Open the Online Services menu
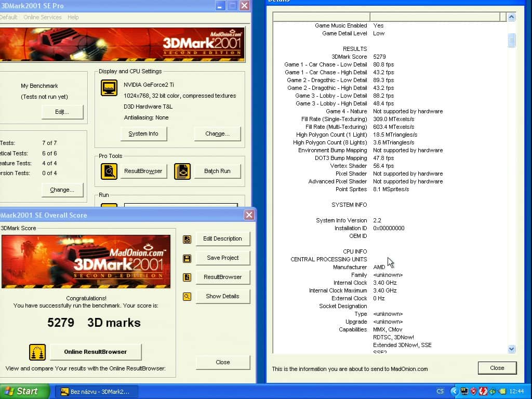The height and width of the screenshot is (399, 532). pyautogui.click(x=43, y=17)
